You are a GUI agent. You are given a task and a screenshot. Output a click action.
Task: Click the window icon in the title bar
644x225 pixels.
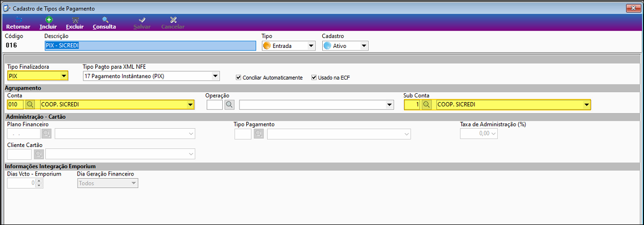click(6, 8)
